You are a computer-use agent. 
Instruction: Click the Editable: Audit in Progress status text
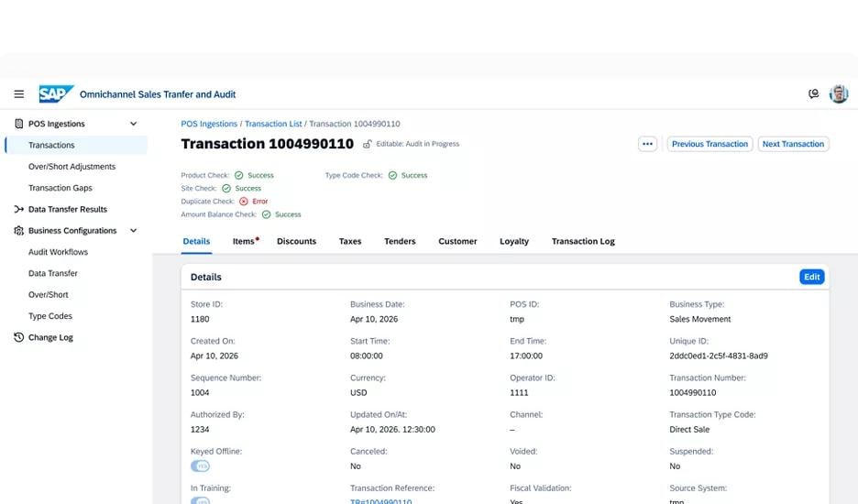417,144
